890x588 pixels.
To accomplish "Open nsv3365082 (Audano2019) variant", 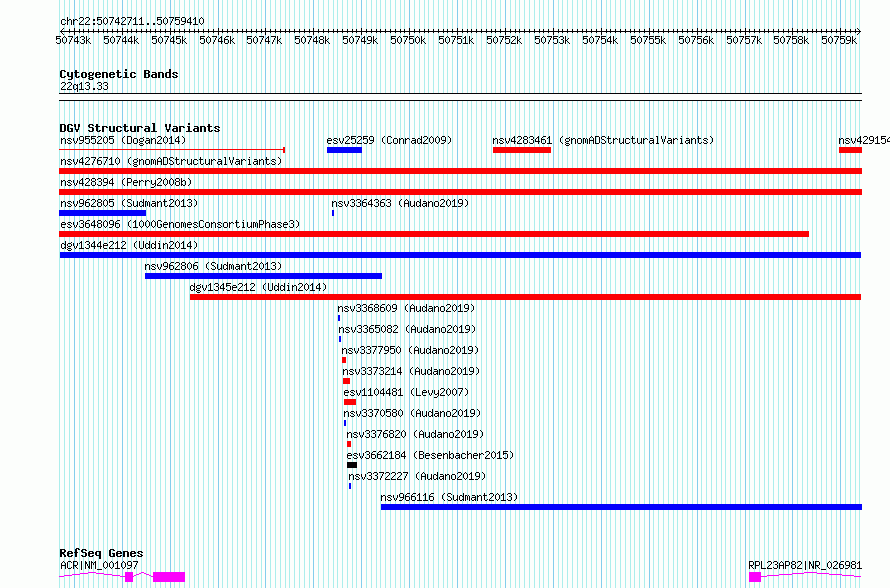I will [408, 329].
